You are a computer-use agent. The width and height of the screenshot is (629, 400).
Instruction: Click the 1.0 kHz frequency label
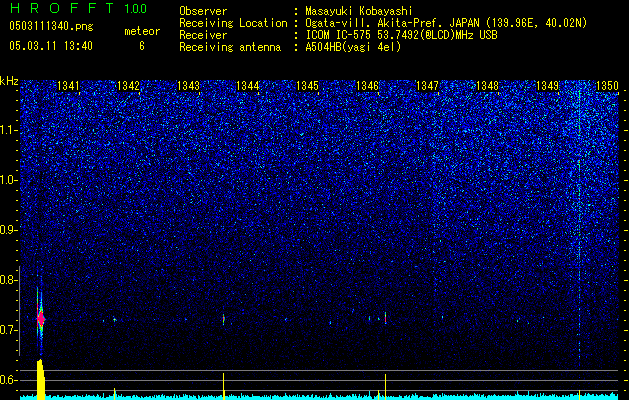point(9,180)
